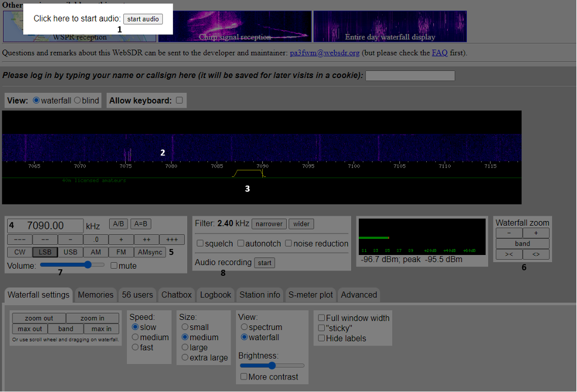The width and height of the screenshot is (577, 392).
Task: Switch to the S-meter plot tab
Action: pos(310,294)
